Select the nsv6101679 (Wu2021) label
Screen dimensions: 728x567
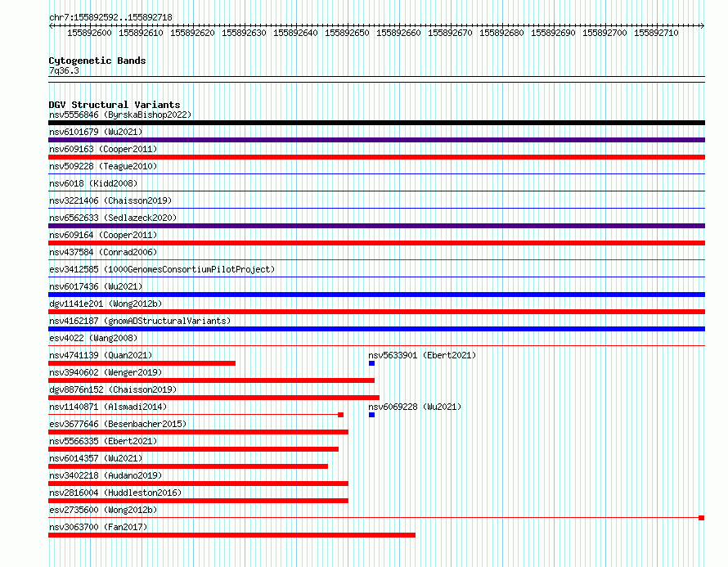96,132
